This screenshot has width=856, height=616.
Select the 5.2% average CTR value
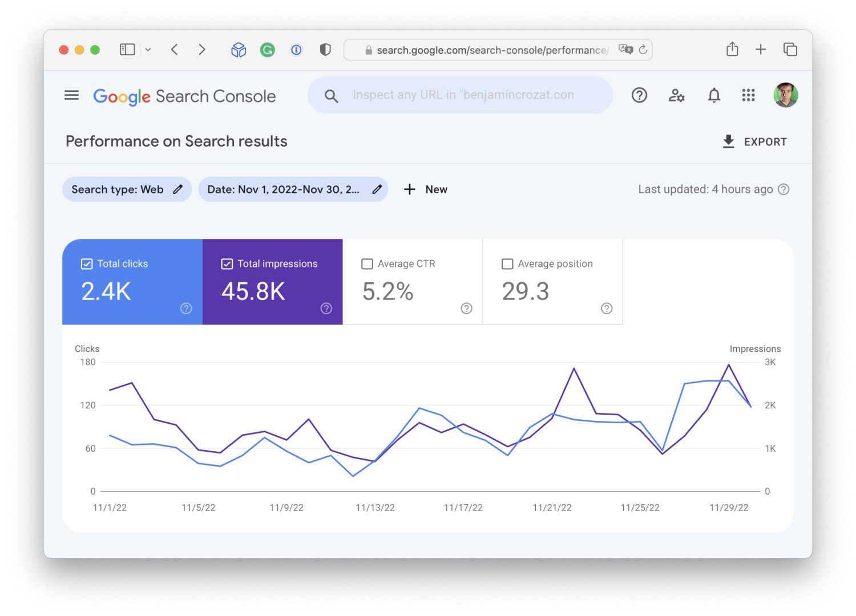387,291
